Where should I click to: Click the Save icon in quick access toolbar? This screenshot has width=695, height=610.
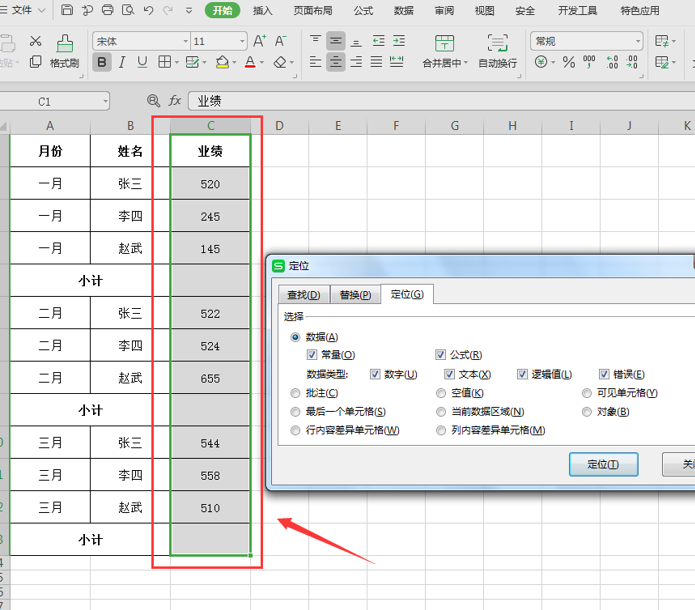pos(66,10)
